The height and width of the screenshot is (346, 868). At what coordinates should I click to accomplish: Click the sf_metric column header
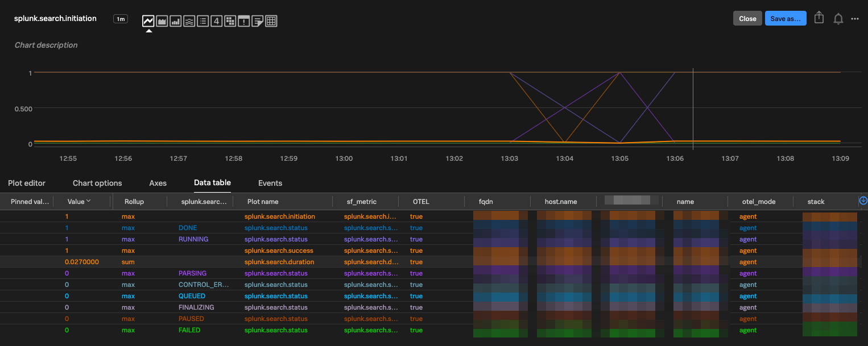[x=362, y=202]
